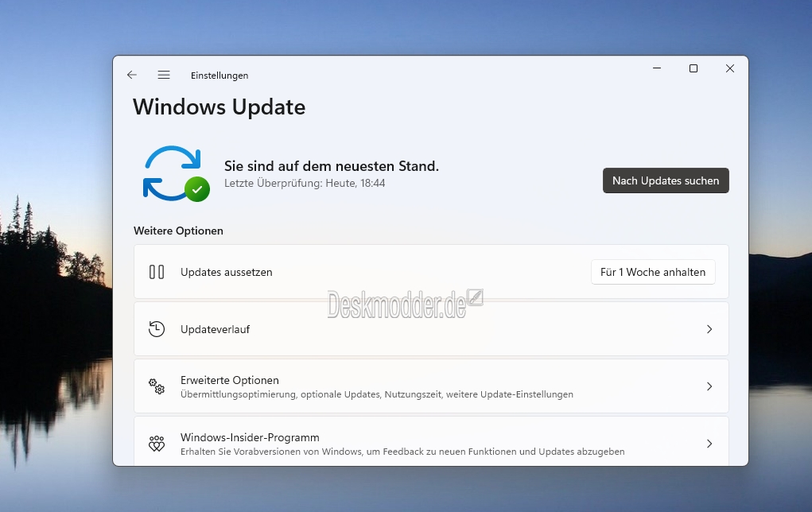Screen dimensions: 812x512
Task: Expand the Erweiterte Optionen chevron
Action: (x=709, y=386)
